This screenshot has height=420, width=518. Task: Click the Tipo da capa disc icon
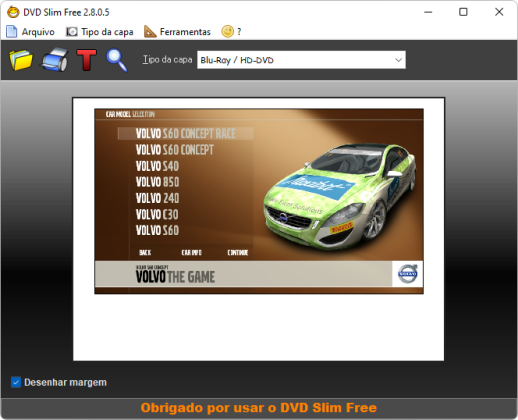point(72,32)
